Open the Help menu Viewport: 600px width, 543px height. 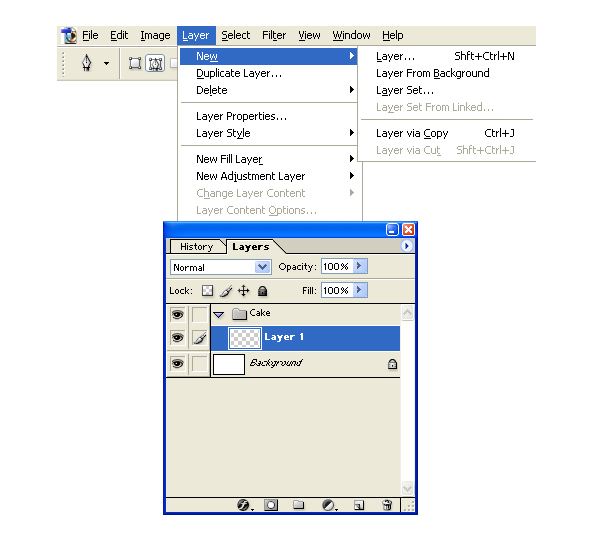[x=393, y=35]
